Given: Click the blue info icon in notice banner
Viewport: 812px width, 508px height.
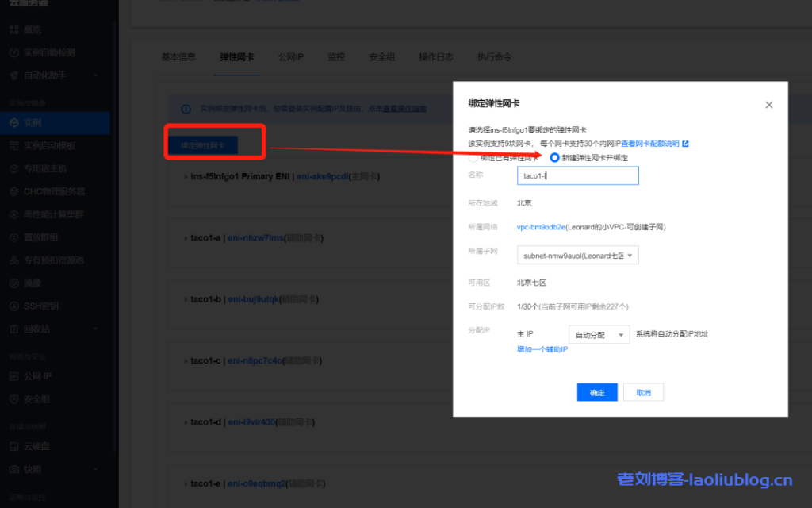Looking at the screenshot, I should pyautogui.click(x=186, y=109).
